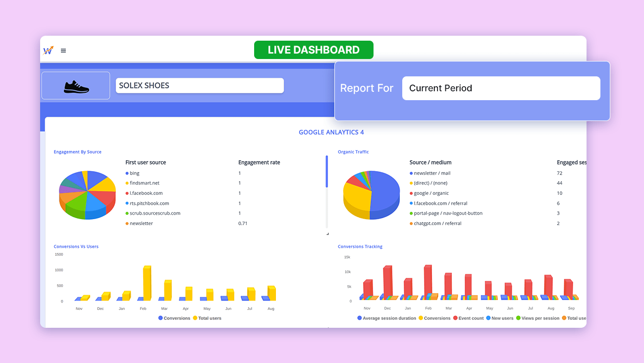The height and width of the screenshot is (363, 644).
Task: Expand the Engagement By Source panel
Action: point(77,152)
